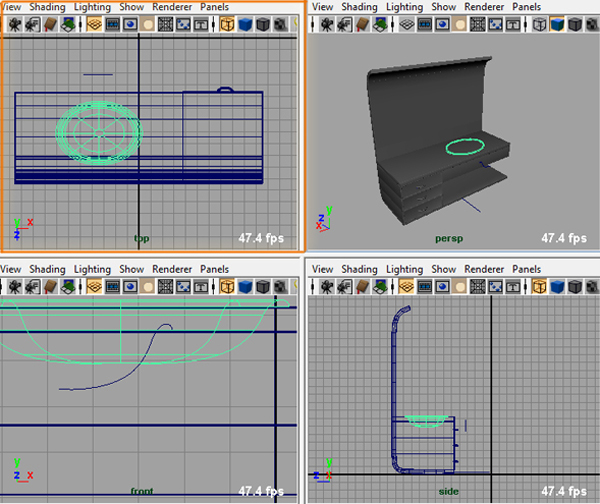Click Bookmarks icon in front panel
The image size is (600, 504).
point(50,287)
